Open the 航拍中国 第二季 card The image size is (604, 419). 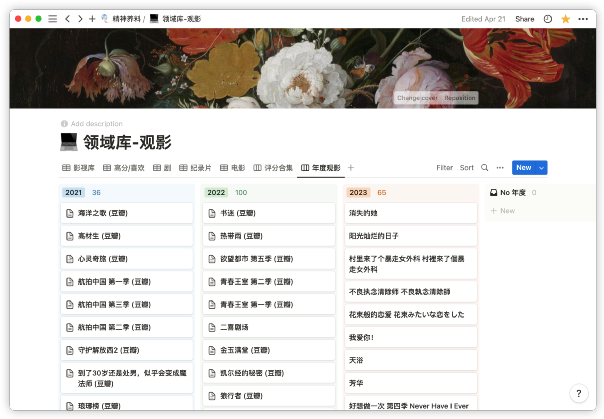point(127,327)
